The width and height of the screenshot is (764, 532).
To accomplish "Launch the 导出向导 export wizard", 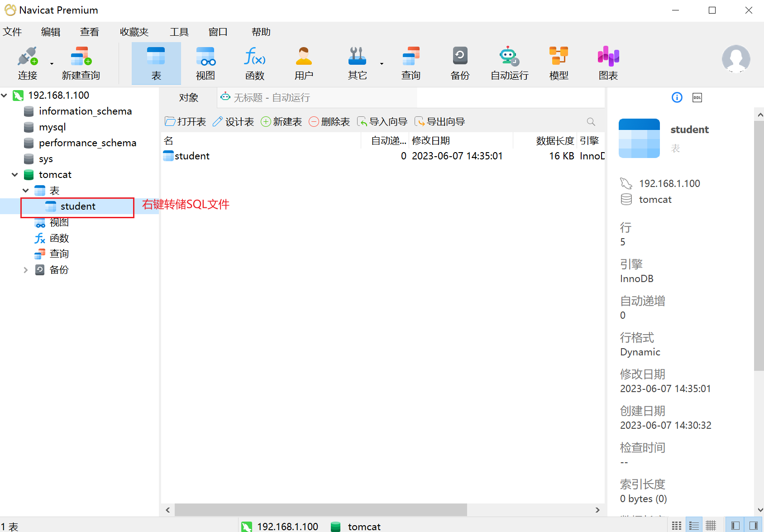I will pyautogui.click(x=440, y=122).
